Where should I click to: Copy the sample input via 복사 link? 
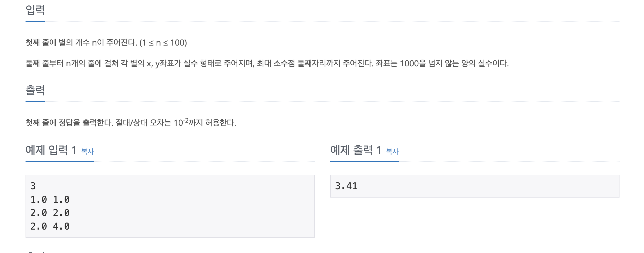tap(87, 151)
